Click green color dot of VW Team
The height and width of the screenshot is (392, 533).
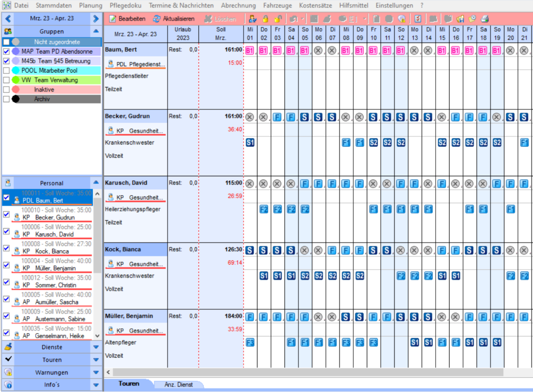click(16, 80)
